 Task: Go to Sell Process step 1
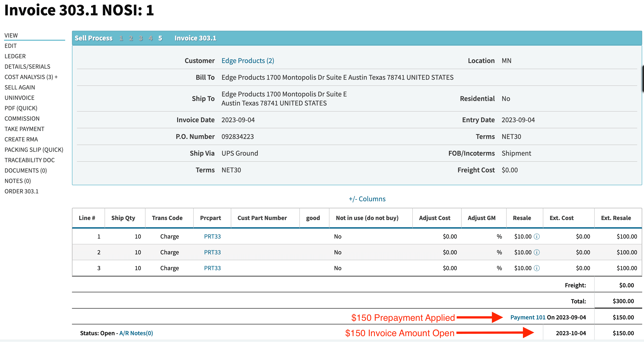coord(121,38)
